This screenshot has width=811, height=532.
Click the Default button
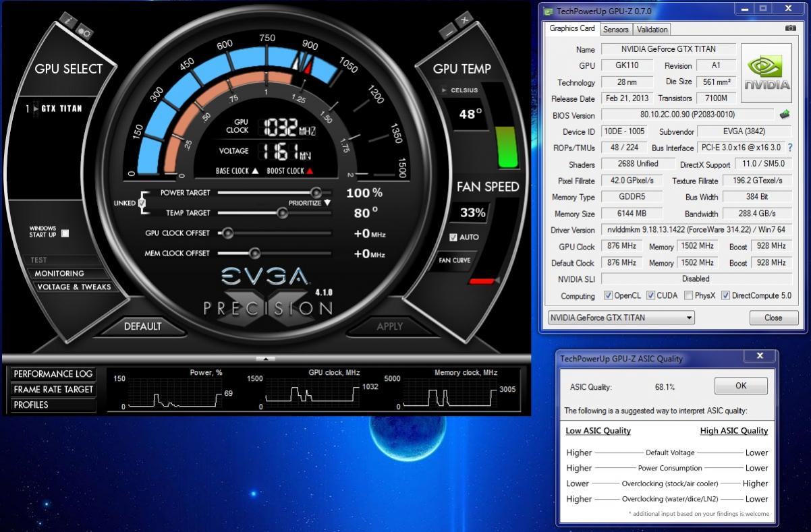pos(142,326)
